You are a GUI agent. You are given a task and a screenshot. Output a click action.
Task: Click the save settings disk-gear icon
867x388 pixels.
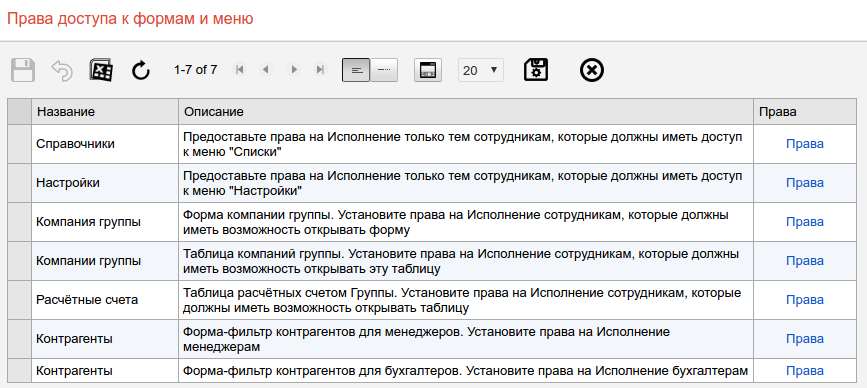pyautogui.click(x=536, y=70)
